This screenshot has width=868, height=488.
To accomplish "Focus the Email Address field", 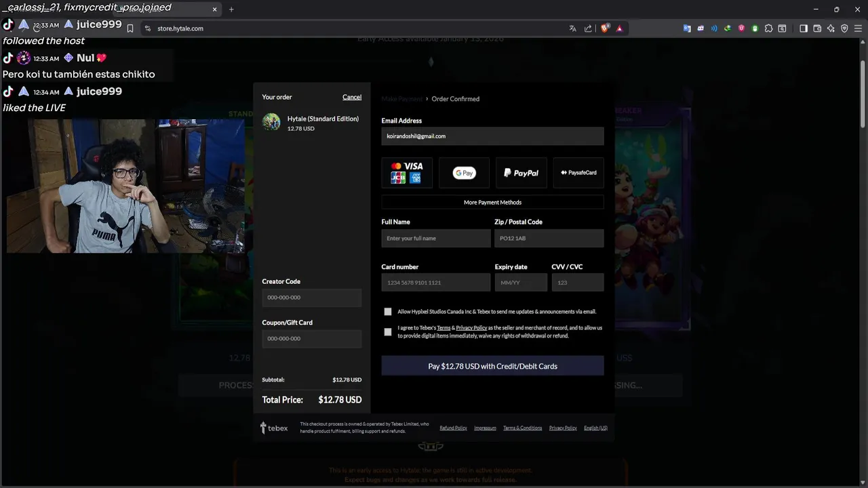I will [x=492, y=136].
